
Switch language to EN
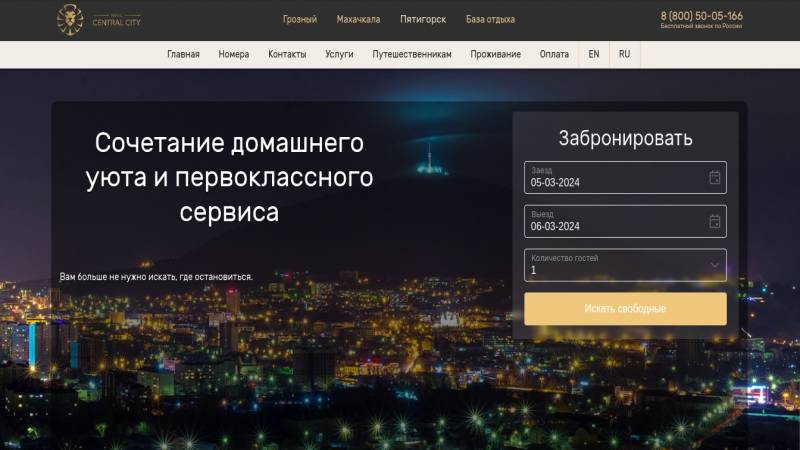[594, 54]
